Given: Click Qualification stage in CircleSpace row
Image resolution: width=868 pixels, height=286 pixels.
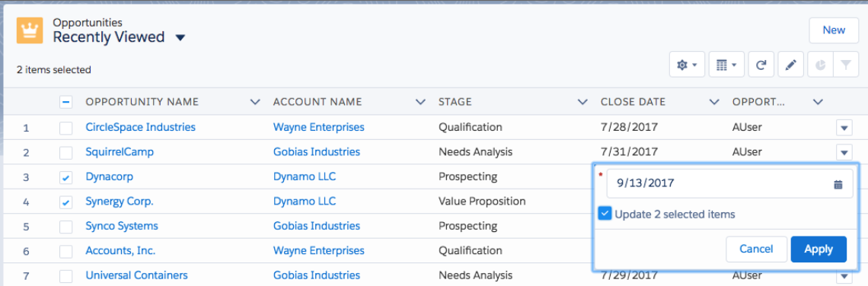Looking at the screenshot, I should coord(471,127).
